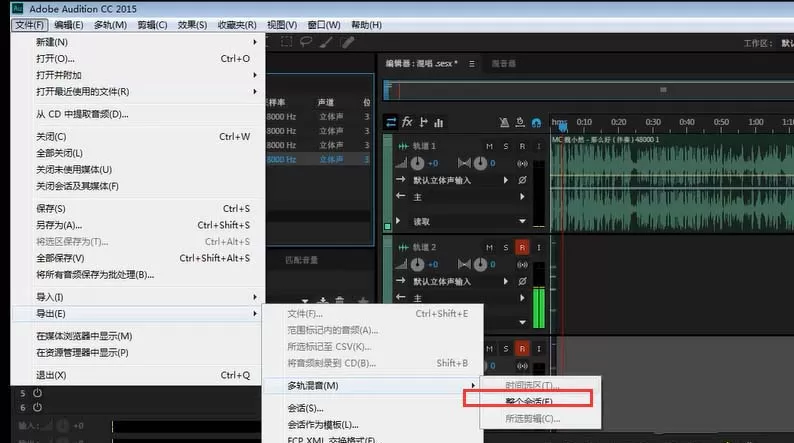
Task: Switch to the 混音器 mixer tab
Action: point(503,64)
